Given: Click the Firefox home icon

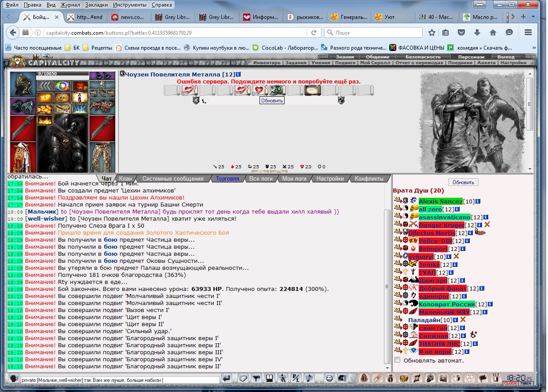Looking at the screenshot, I should click(x=493, y=33).
